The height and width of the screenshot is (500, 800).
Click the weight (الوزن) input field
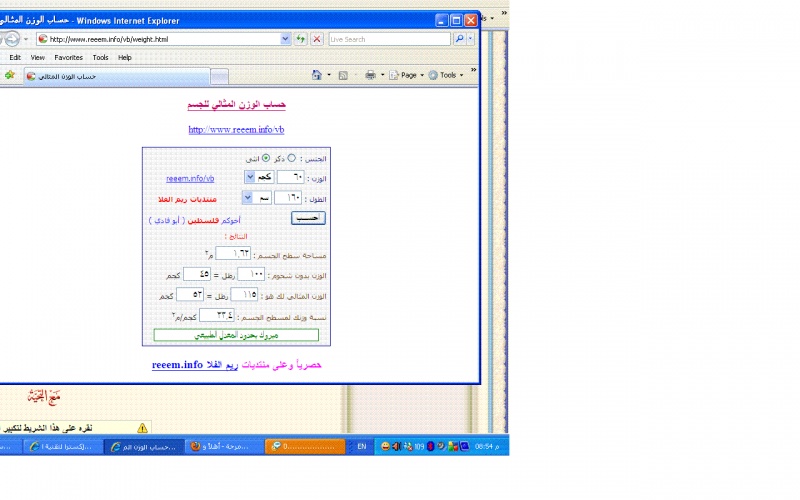[291, 177]
